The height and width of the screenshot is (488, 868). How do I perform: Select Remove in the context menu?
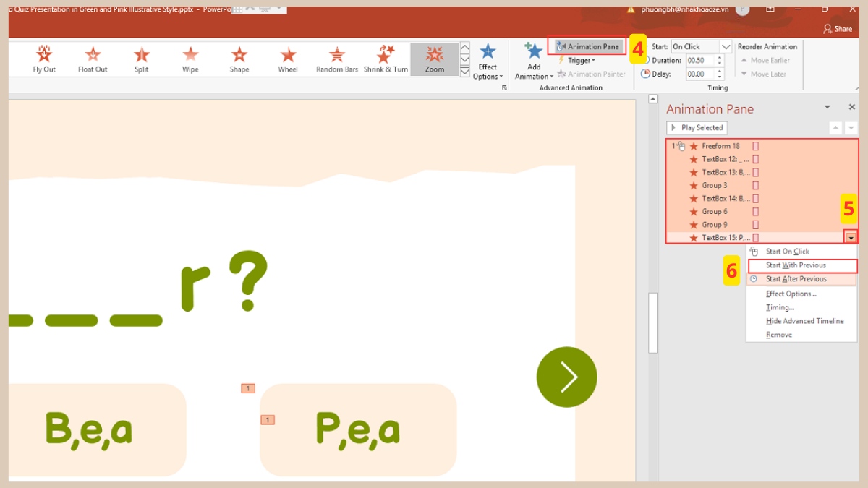click(x=779, y=335)
